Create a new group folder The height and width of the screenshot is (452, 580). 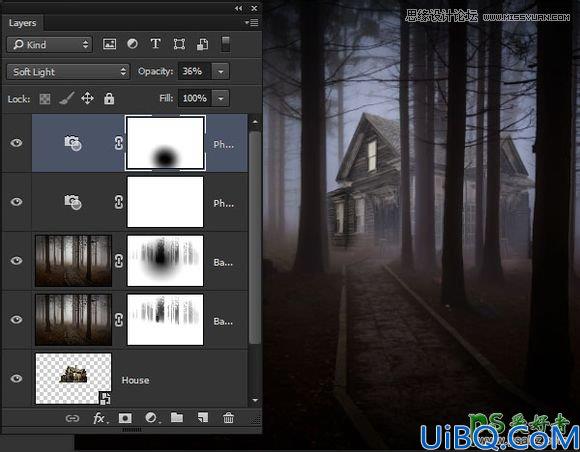click(x=177, y=418)
